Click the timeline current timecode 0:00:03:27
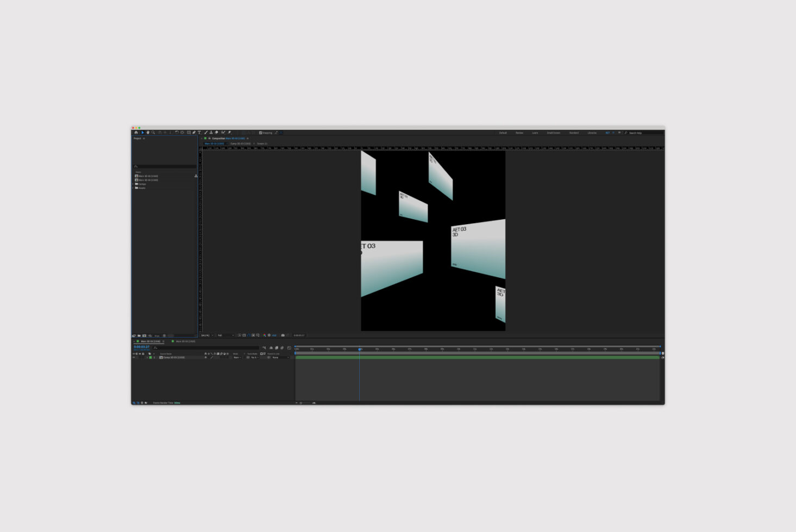 point(142,347)
